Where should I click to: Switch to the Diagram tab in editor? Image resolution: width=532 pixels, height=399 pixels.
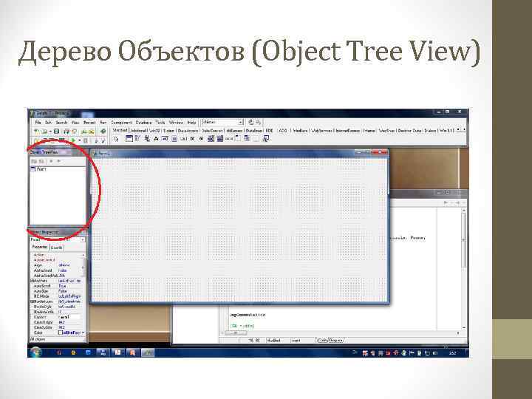pyautogui.click(x=336, y=340)
